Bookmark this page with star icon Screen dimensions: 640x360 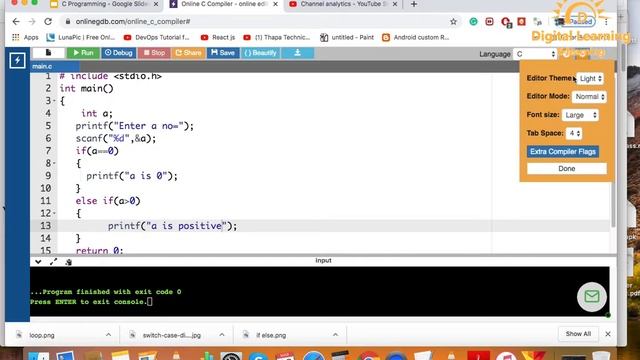coord(453,22)
